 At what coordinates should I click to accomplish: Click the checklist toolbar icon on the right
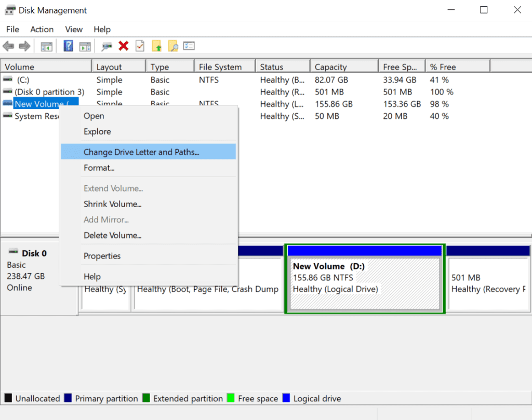(189, 46)
